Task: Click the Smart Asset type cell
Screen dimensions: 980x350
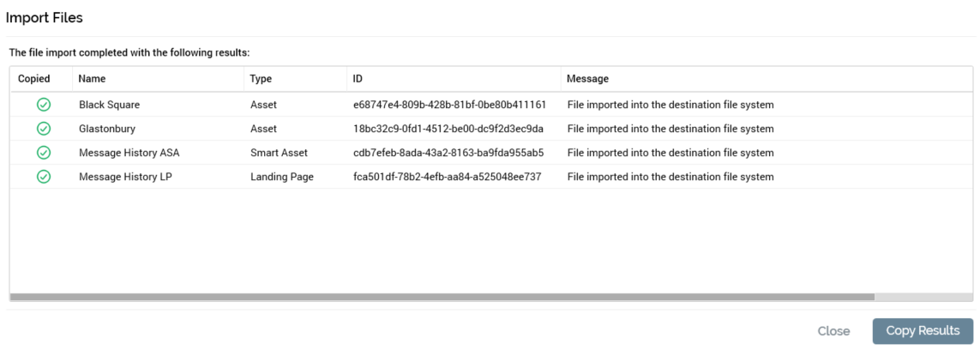Action: (279, 153)
